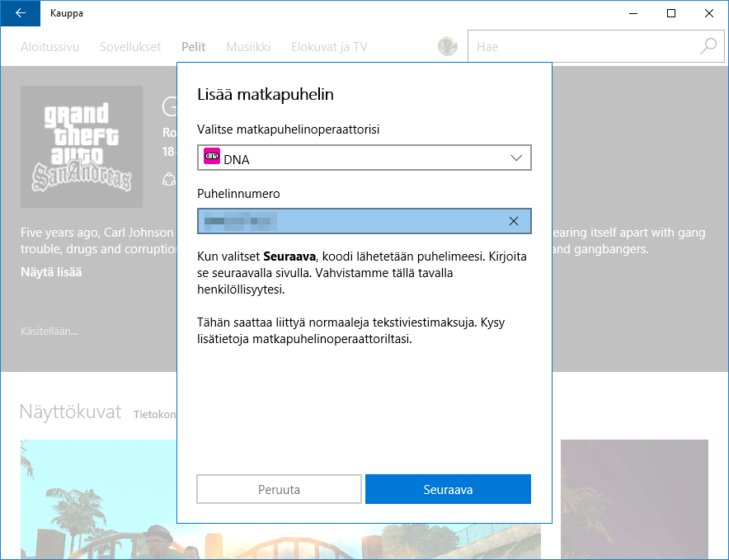
Task: Open the large left screenshot under Näyttökuvat
Action: (x=97, y=499)
